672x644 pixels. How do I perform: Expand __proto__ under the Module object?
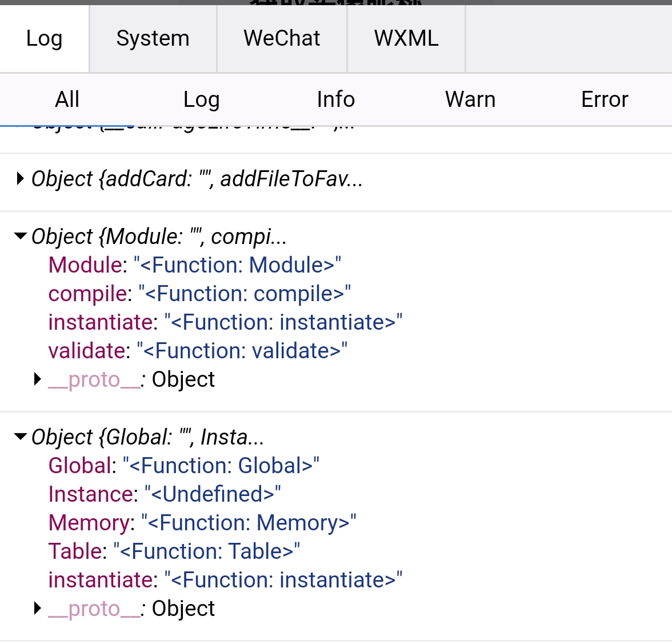tap(38, 379)
